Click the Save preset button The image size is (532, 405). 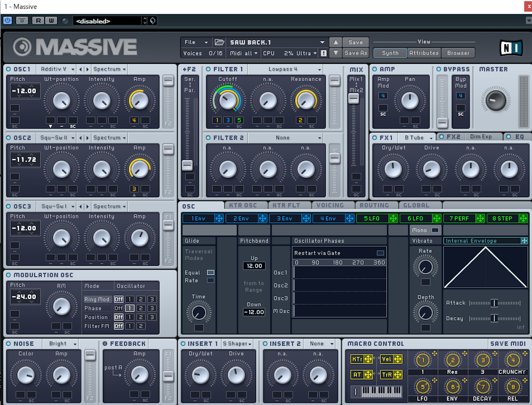[355, 42]
